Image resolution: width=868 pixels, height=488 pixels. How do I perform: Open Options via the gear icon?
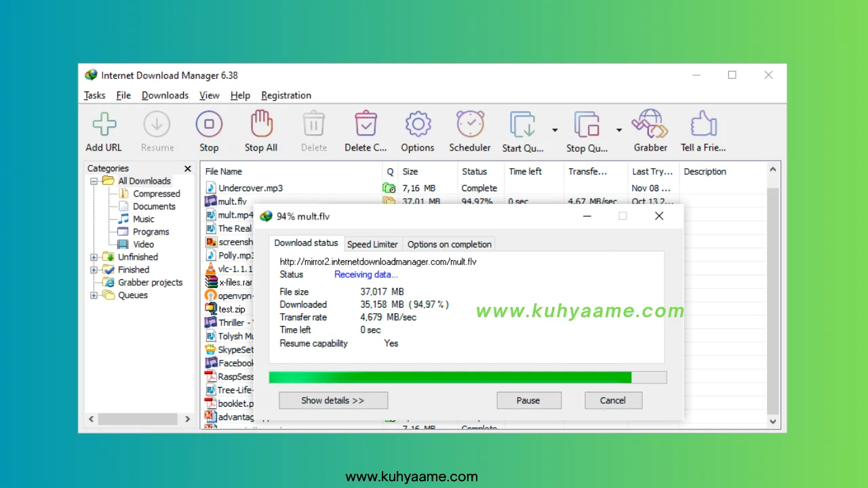click(418, 125)
